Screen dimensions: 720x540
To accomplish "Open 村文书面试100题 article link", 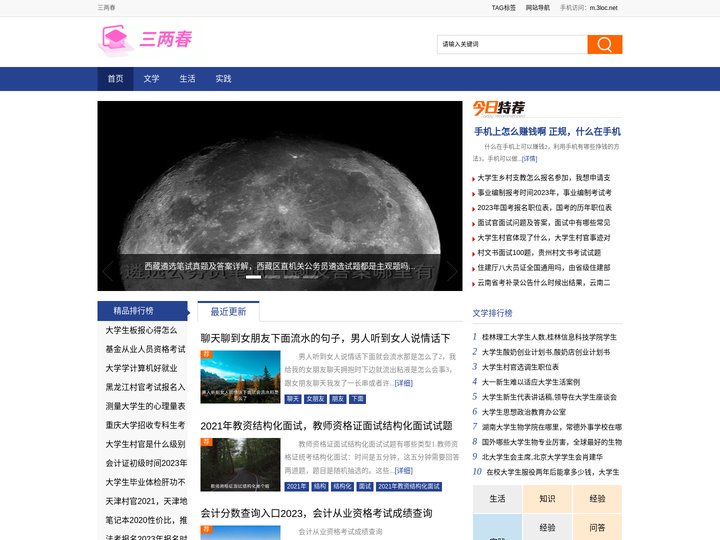I will pyautogui.click(x=539, y=253).
